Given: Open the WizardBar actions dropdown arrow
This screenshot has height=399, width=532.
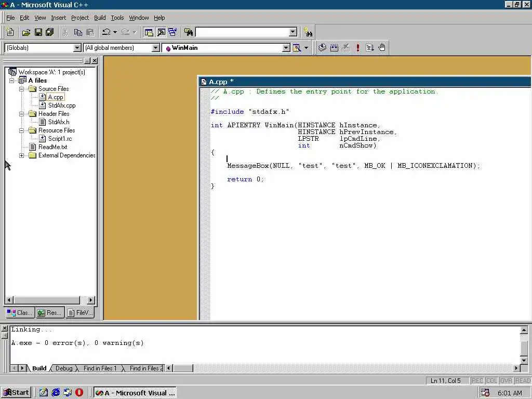Looking at the screenshot, I should click(306, 48).
